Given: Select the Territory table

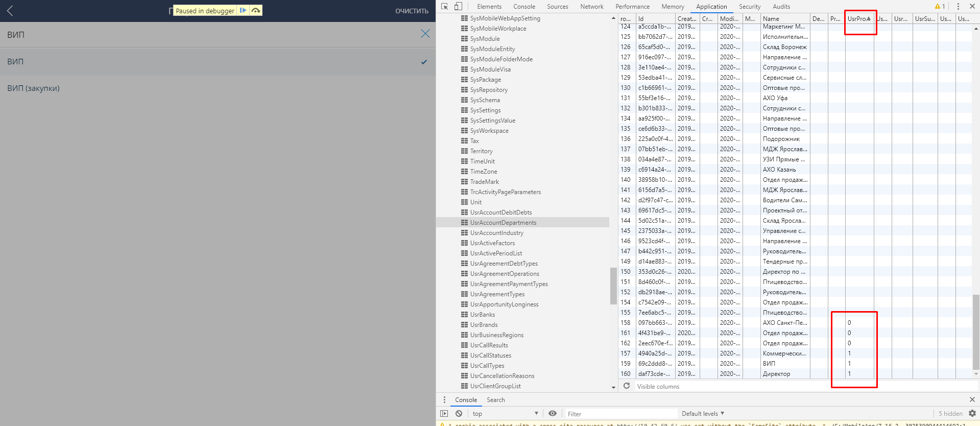Looking at the screenshot, I should point(481,151).
